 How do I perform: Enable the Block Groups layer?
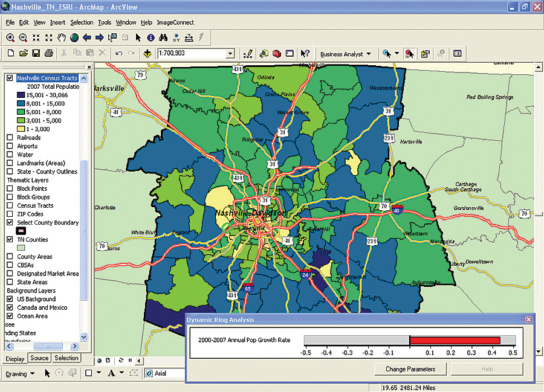10,197
